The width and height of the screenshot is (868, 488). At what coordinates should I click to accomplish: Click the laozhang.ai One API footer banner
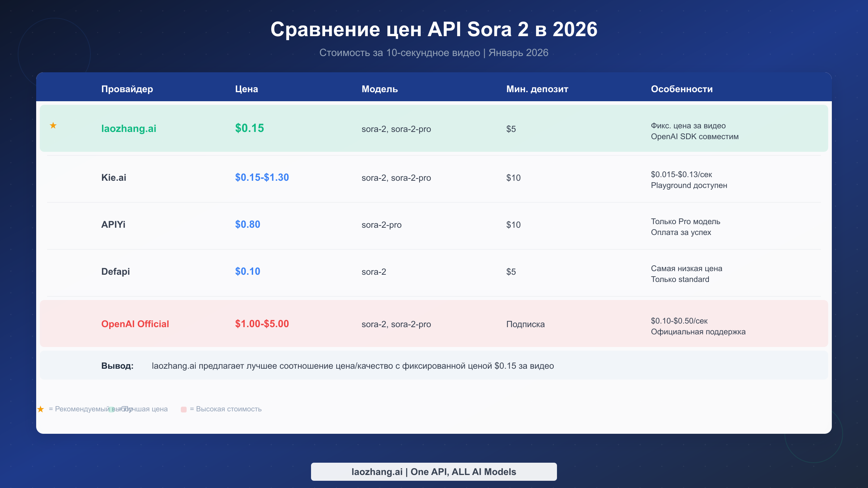(434, 471)
